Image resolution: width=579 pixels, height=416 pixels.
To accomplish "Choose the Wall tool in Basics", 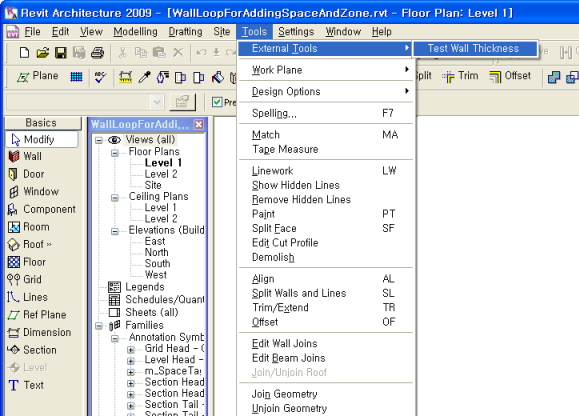I will (x=25, y=157).
